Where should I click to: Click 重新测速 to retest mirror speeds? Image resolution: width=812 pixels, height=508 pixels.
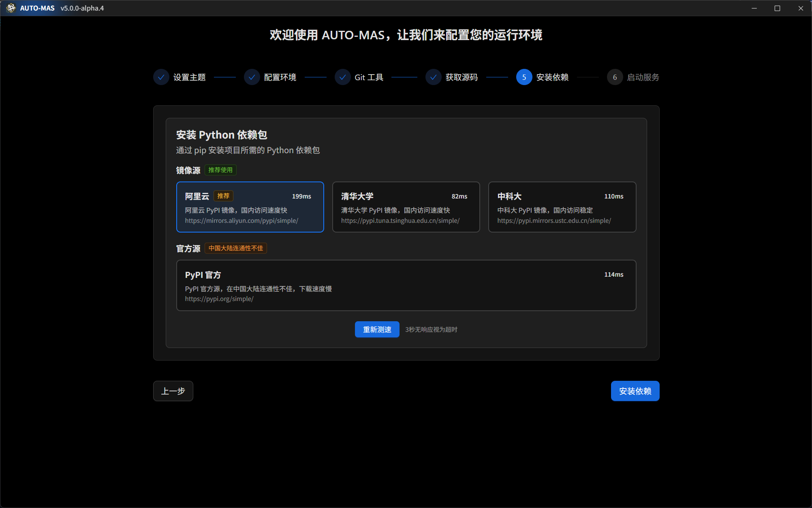377,329
